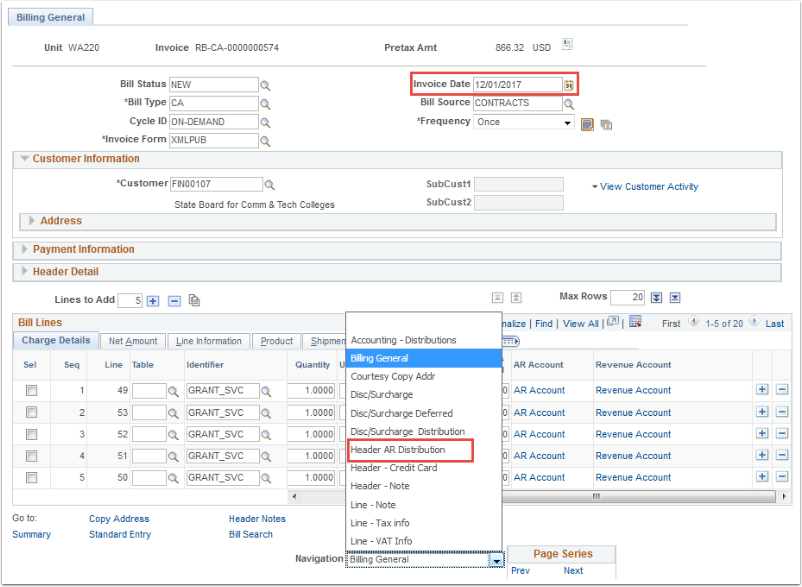The width and height of the screenshot is (802, 587).
Task: Open the Customer lookup magnifier
Action: click(269, 185)
